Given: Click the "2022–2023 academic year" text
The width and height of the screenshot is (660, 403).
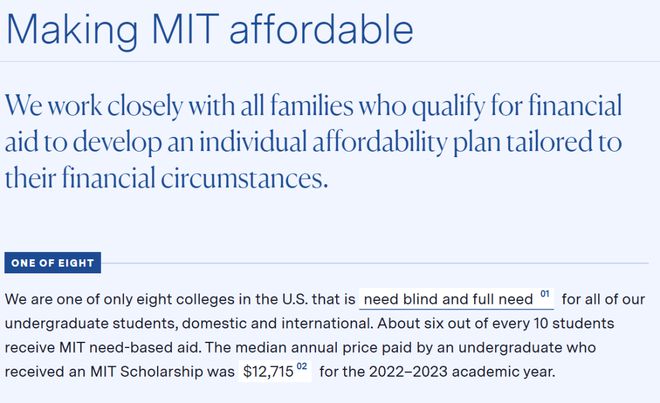Looking at the screenshot, I should tap(462, 372).
